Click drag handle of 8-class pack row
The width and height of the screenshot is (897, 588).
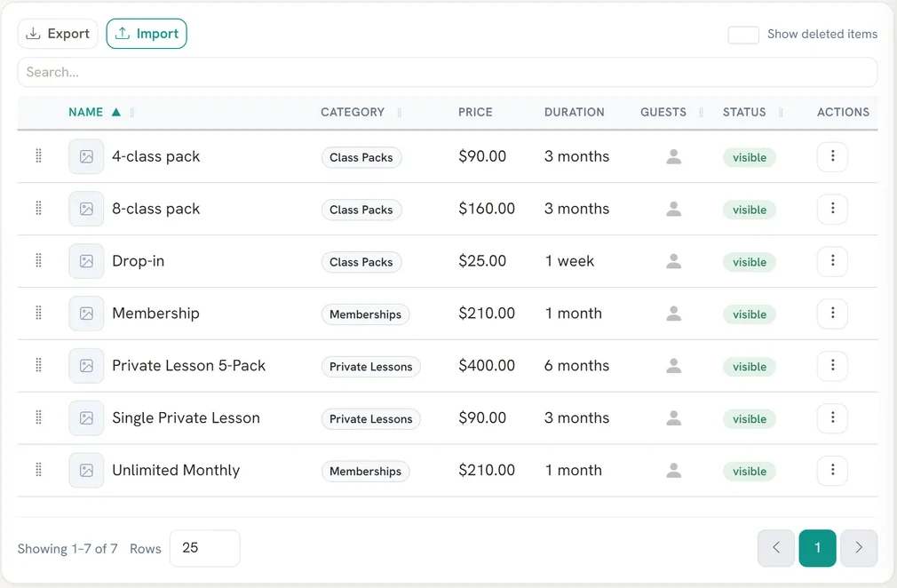(x=38, y=208)
